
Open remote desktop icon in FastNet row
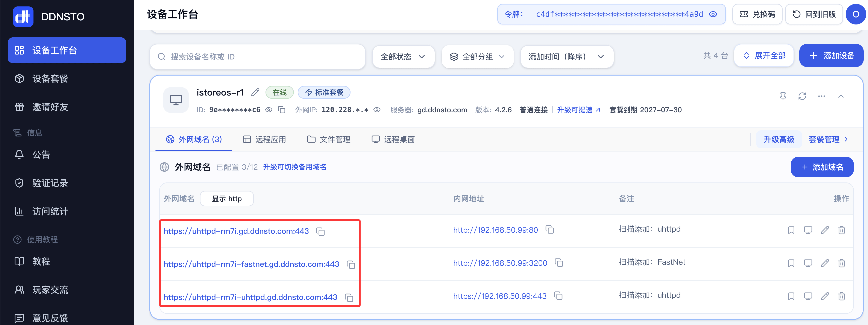pos(808,263)
